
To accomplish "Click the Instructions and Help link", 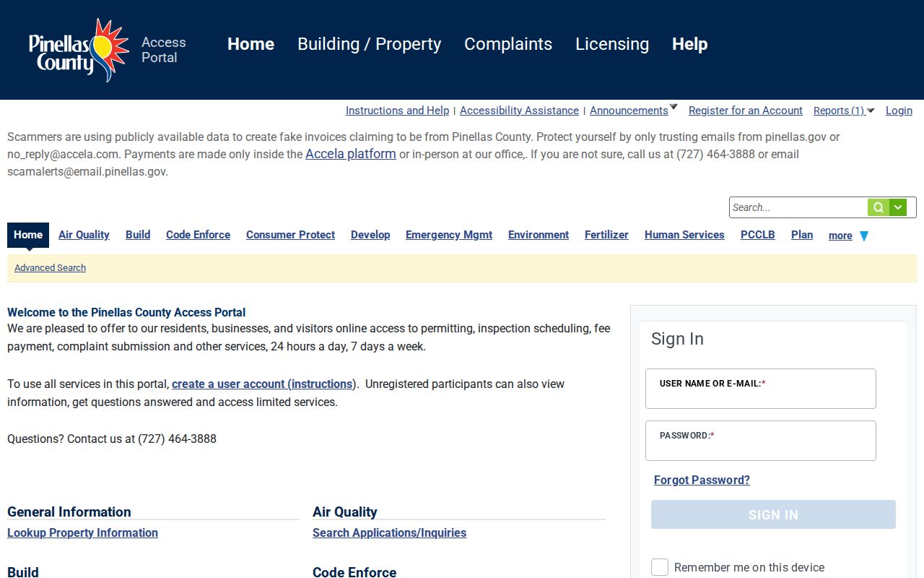I will coord(397,111).
